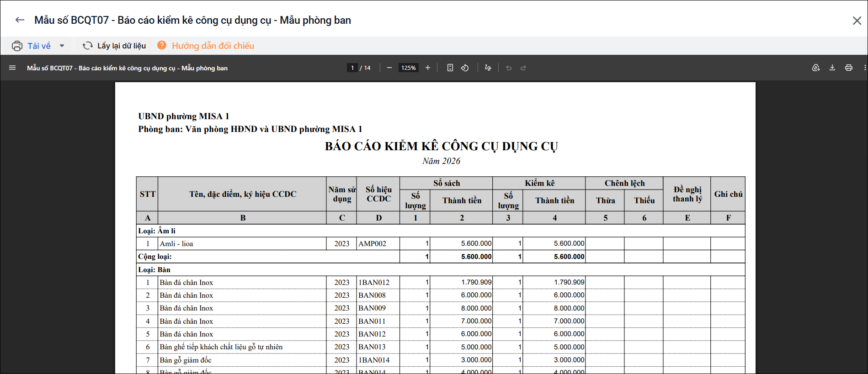Click the PDF title in viewer toolbar

click(x=127, y=68)
